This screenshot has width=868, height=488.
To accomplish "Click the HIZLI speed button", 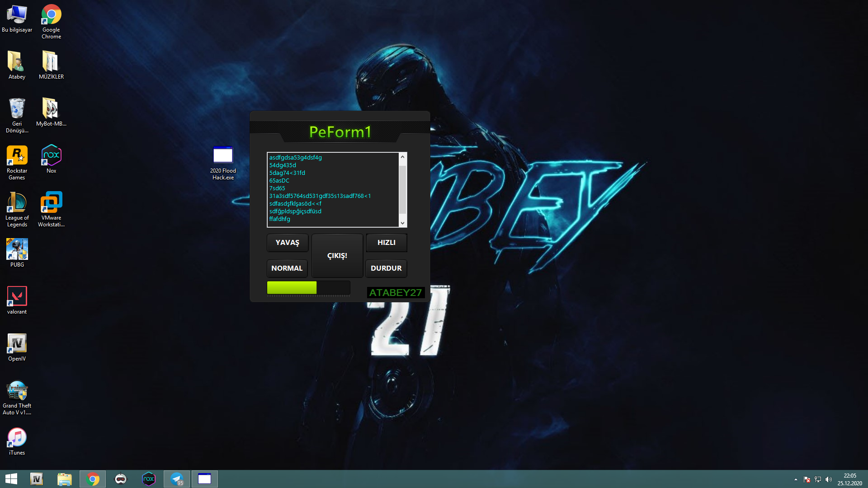I will tap(387, 243).
